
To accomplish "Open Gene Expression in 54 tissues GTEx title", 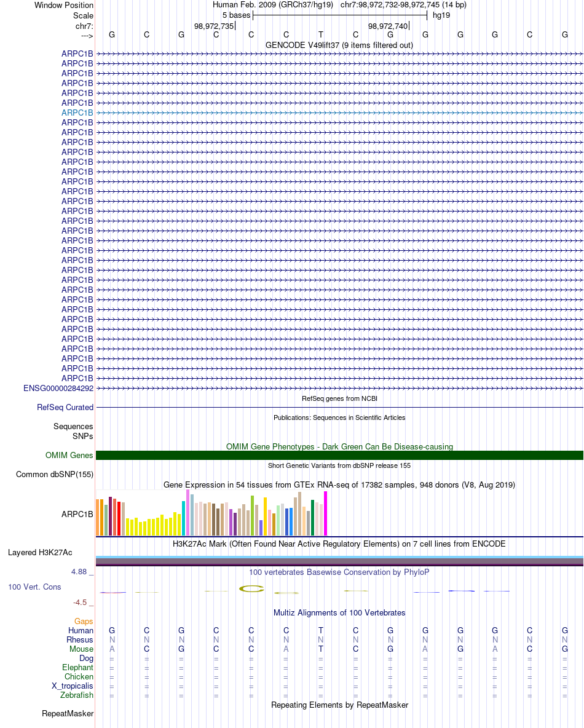I will [339, 485].
